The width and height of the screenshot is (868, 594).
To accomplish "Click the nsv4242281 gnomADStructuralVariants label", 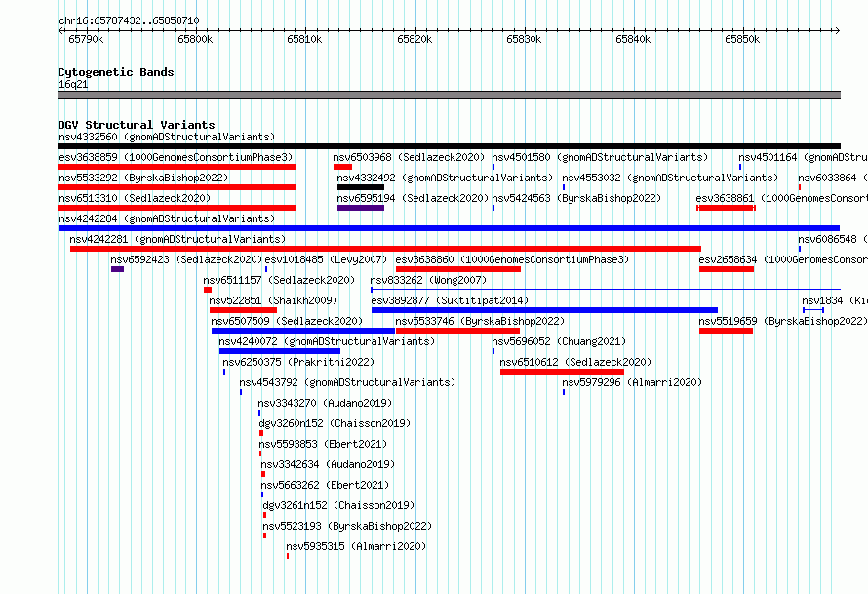I will click(178, 239).
